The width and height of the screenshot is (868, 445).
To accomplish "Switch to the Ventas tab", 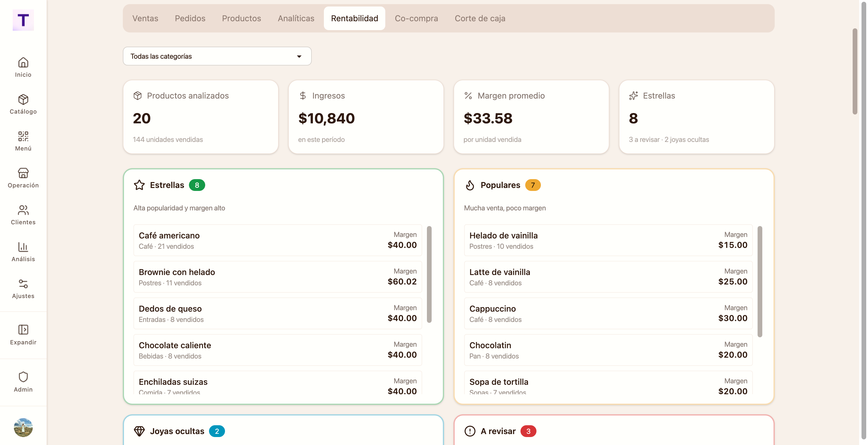I will click(145, 18).
